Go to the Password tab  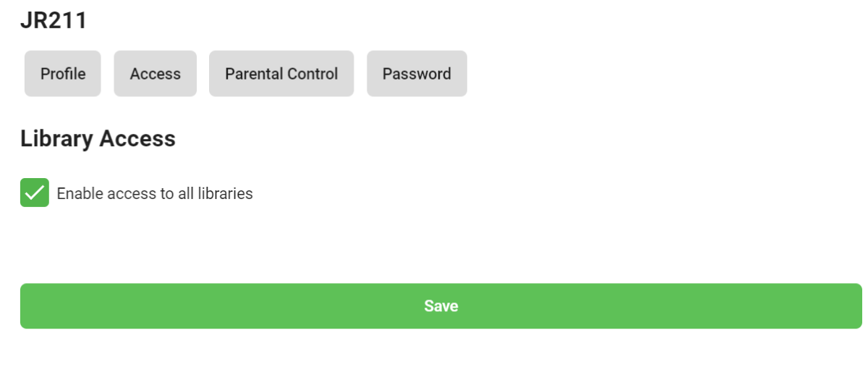pyautogui.click(x=417, y=74)
